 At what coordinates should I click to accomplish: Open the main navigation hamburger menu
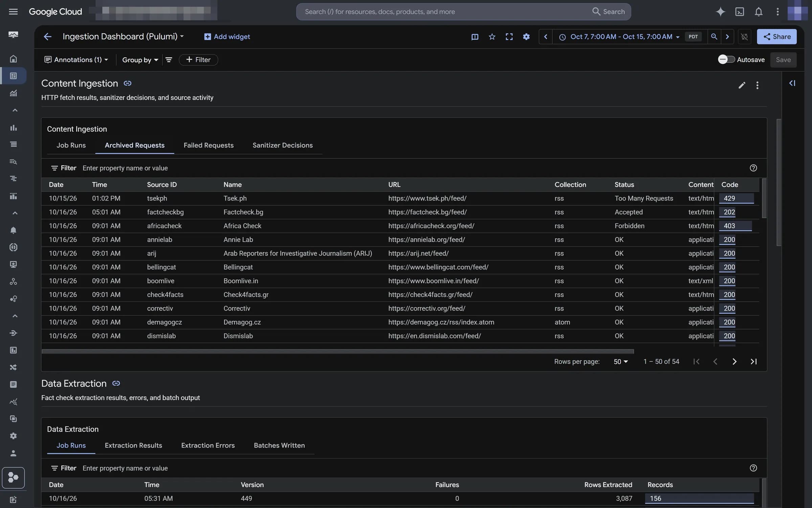tap(13, 12)
